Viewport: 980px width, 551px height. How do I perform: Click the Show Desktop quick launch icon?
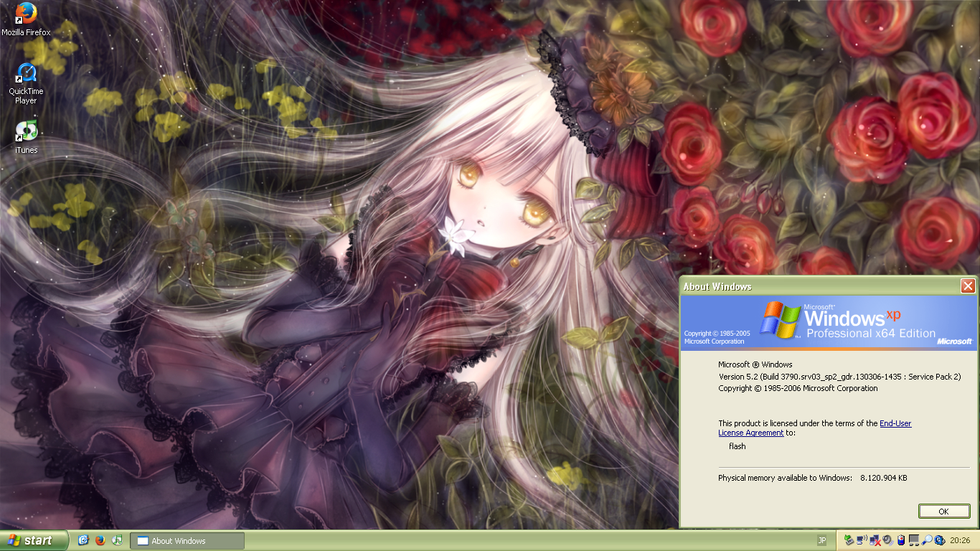click(83, 540)
